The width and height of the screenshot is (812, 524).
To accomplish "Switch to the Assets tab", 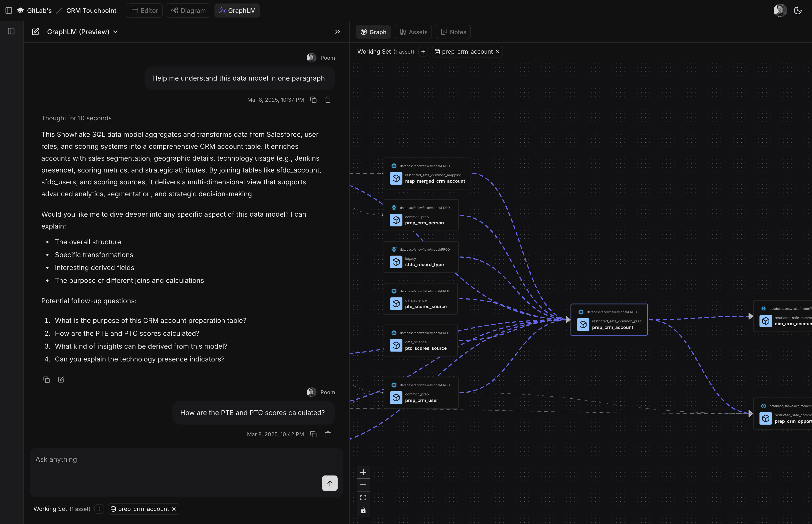I will click(413, 32).
